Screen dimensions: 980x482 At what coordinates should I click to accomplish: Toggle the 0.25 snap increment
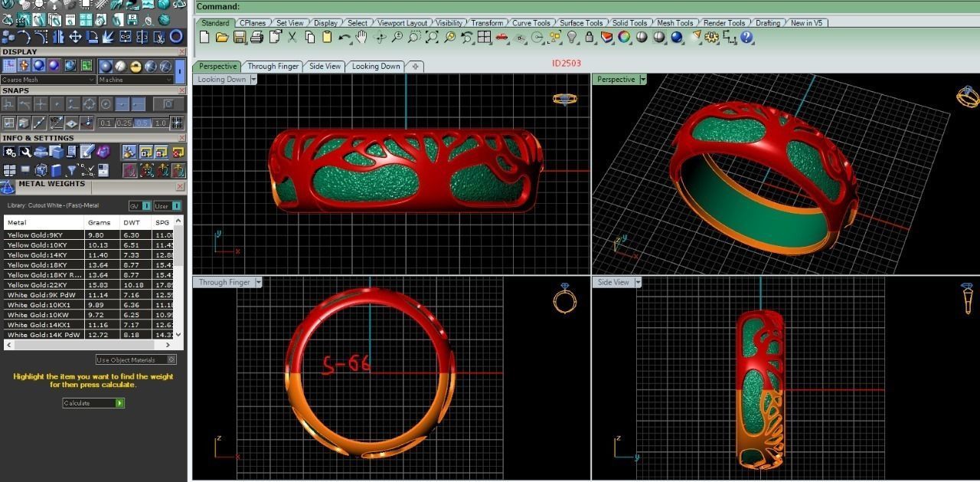[124, 123]
